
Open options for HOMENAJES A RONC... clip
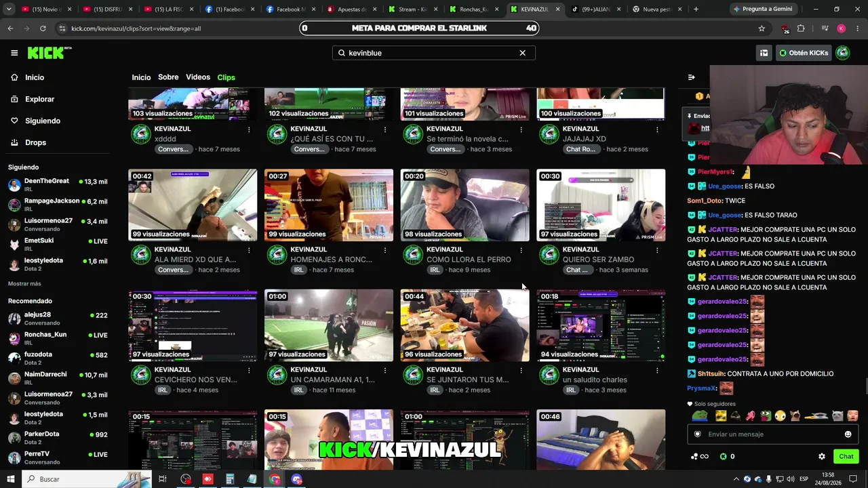tap(385, 250)
